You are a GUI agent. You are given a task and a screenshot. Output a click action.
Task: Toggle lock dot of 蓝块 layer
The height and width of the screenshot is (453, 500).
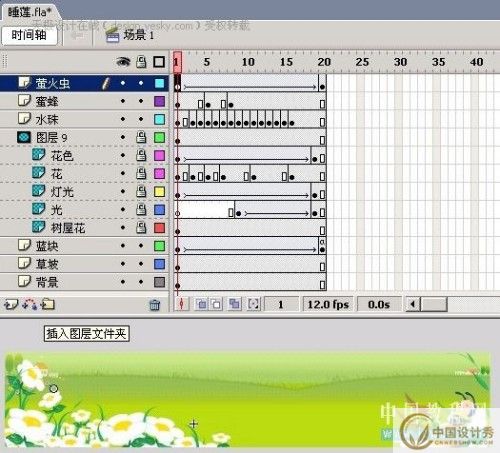[141, 246]
